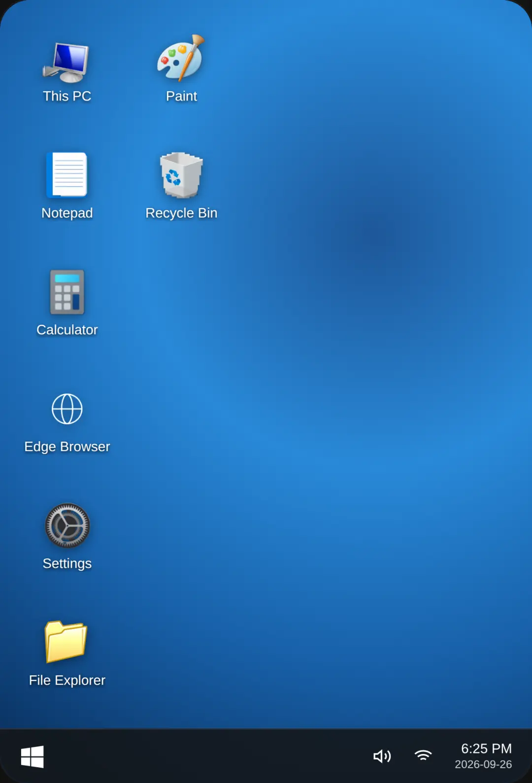The height and width of the screenshot is (783, 532).
Task: Open the Settings gear icon
Action: [x=67, y=525]
